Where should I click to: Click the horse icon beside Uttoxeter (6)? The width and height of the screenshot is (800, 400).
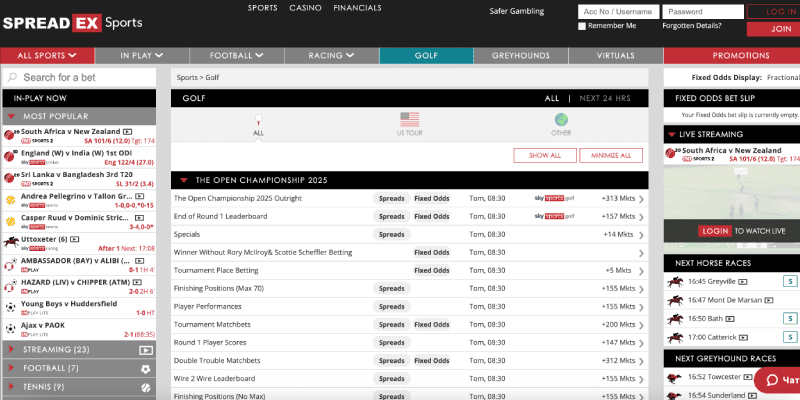10,242
